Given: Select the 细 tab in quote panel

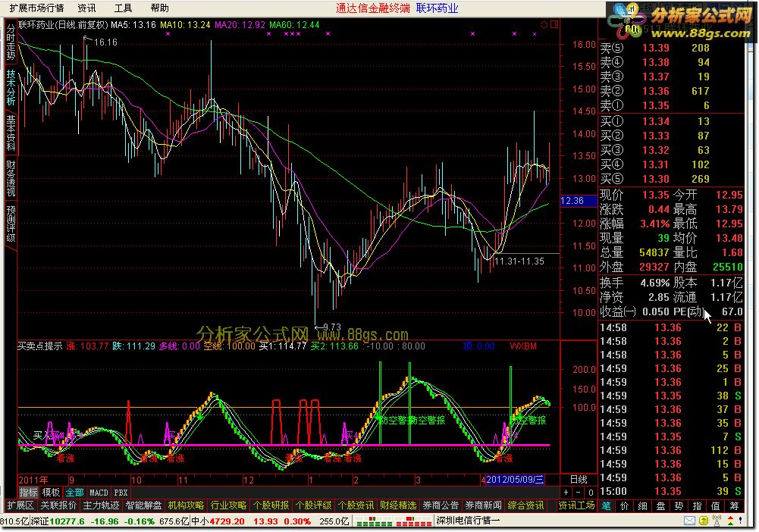Looking at the screenshot, I should pyautogui.click(x=642, y=506).
